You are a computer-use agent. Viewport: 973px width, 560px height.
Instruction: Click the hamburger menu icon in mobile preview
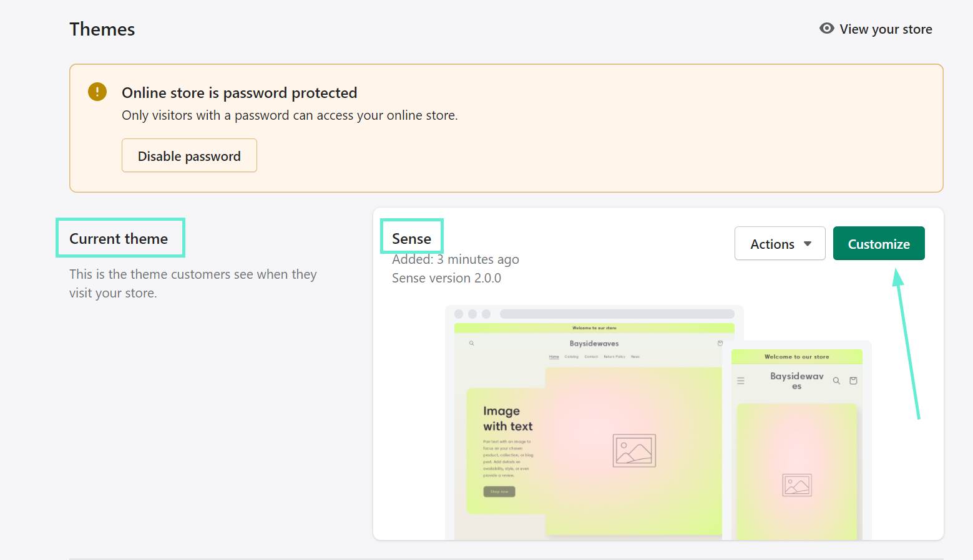coord(741,380)
